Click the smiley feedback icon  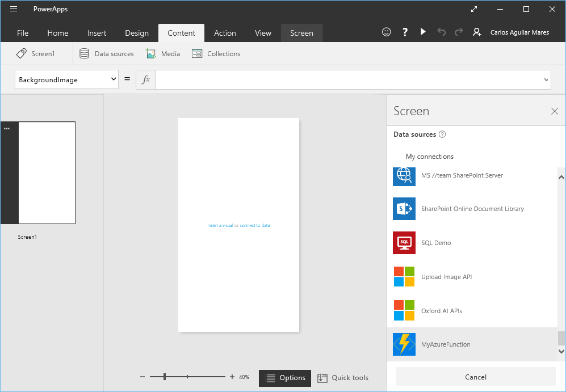coord(386,32)
